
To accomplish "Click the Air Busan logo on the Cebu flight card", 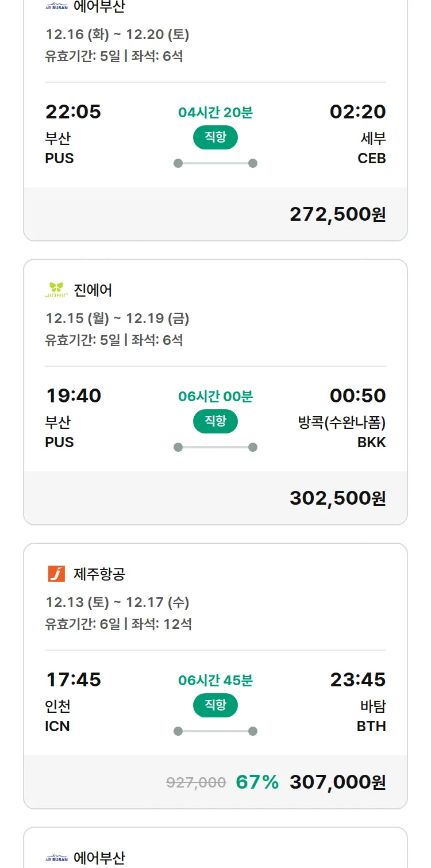I will pyautogui.click(x=56, y=7).
